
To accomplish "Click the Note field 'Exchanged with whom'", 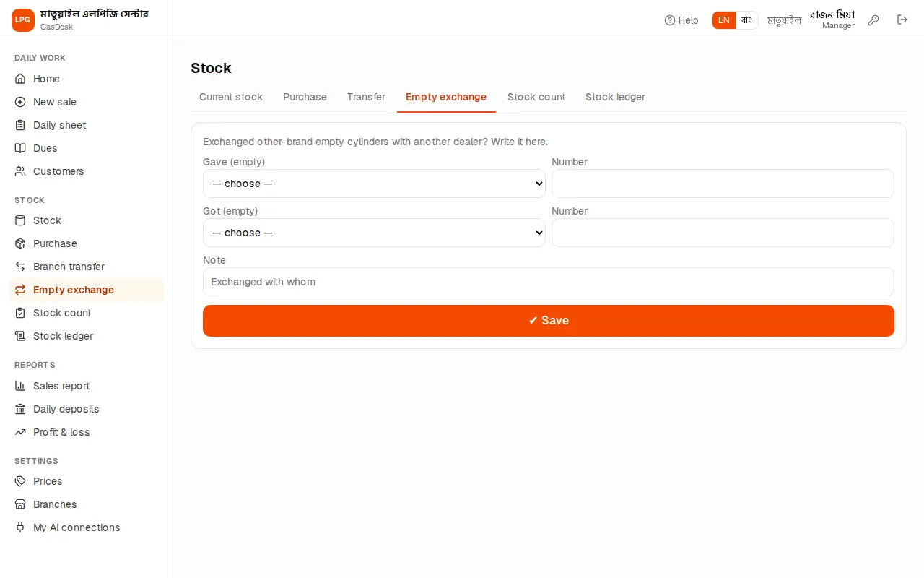I will point(549,282).
